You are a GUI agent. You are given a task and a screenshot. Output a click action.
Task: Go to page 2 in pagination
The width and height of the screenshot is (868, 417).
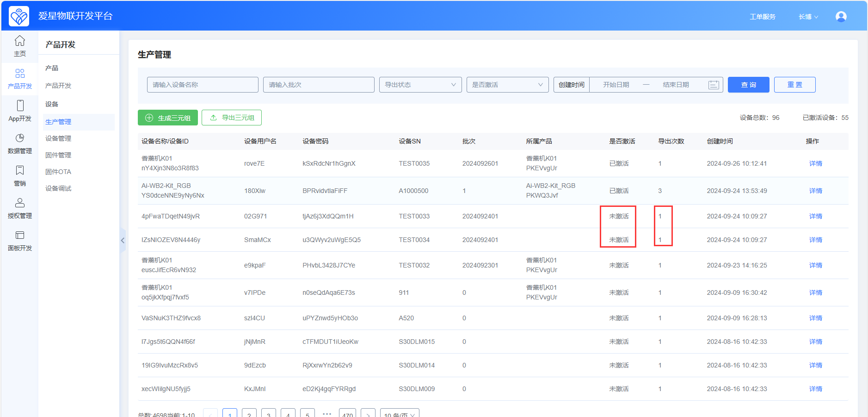coord(249,413)
